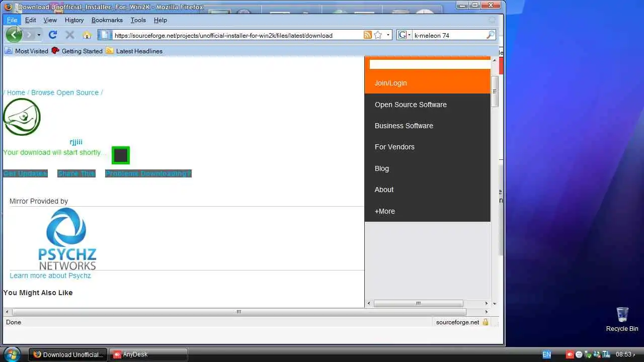
Task: Click the side panel vertical scrollbar thumb
Action: click(x=495, y=92)
